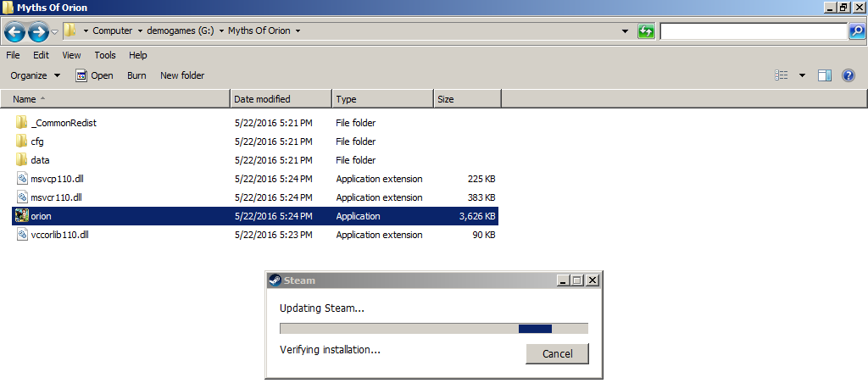
Task: Select the msvcp110.dll file name
Action: tap(58, 179)
